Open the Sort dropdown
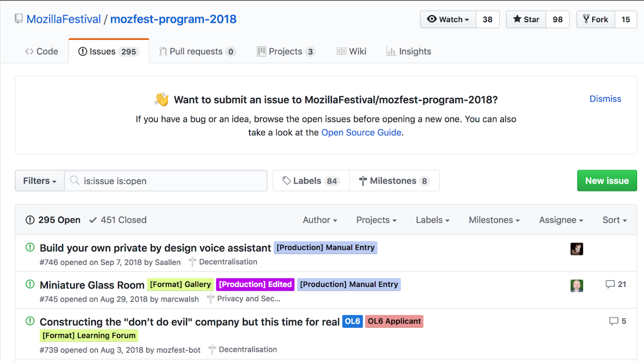Screen dimensions: 644x362 click(x=614, y=220)
